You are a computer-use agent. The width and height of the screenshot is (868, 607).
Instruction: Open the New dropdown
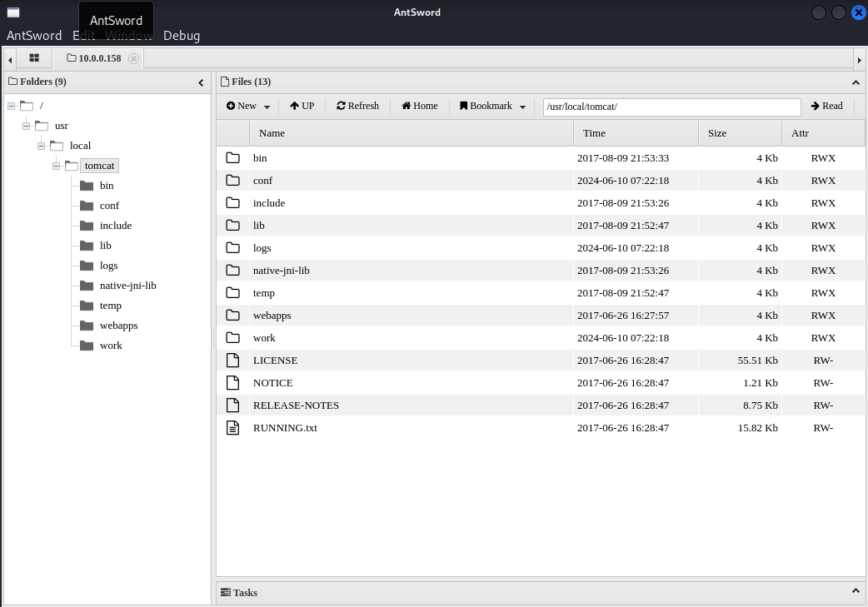[x=248, y=106]
